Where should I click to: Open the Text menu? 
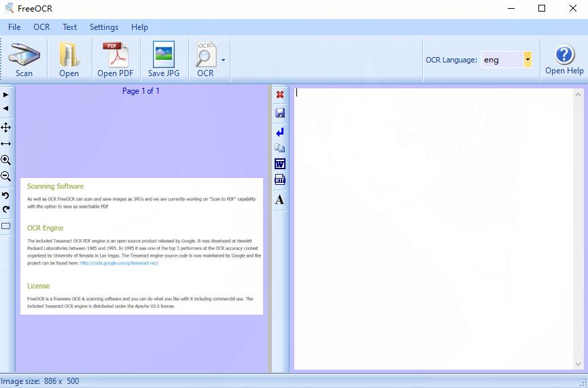coord(69,27)
